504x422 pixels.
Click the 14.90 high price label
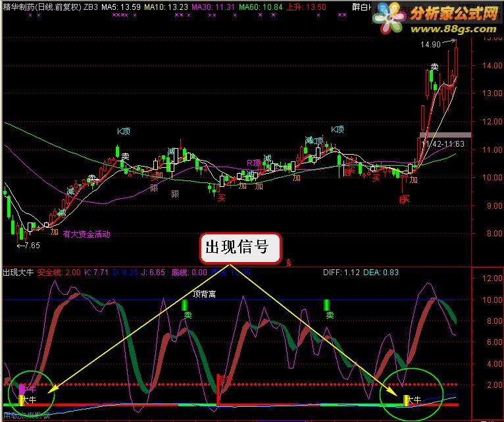(431, 44)
